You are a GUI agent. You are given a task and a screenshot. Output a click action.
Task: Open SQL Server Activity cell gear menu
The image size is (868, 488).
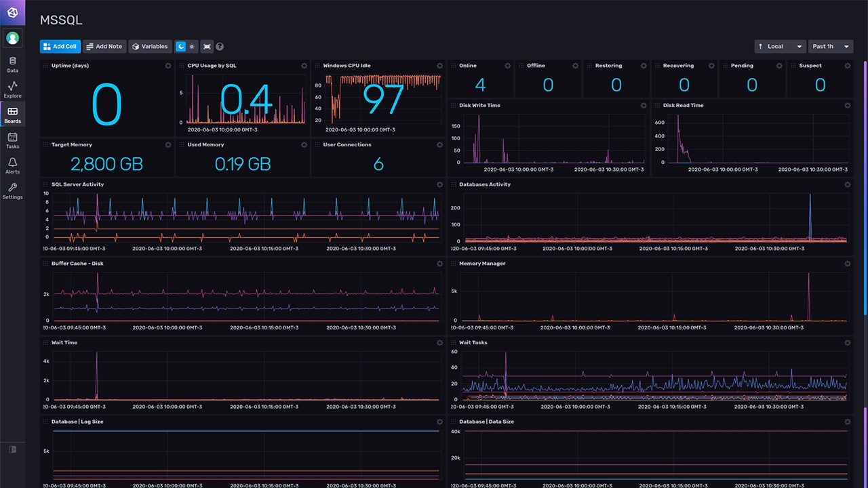[x=439, y=184]
